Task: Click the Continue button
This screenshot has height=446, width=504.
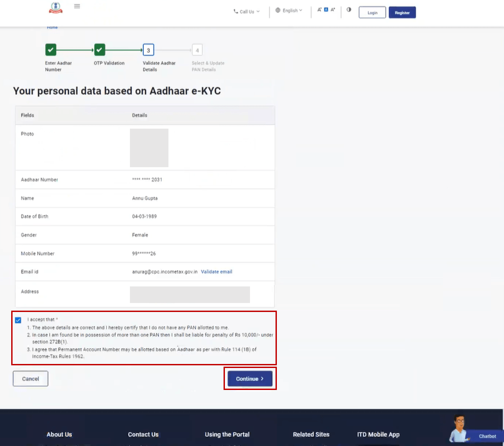Action: click(x=250, y=378)
